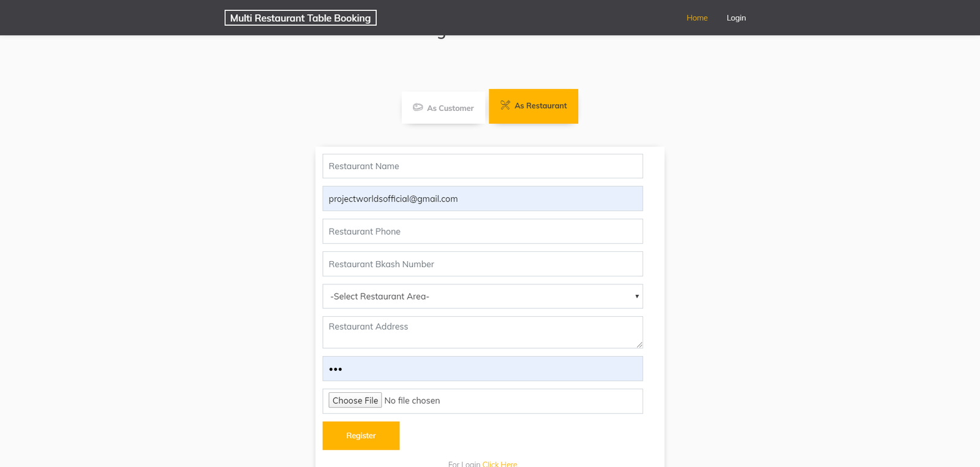This screenshot has height=467, width=980.
Task: Click the crossed utensils icon for Restaurant
Action: [505, 105]
